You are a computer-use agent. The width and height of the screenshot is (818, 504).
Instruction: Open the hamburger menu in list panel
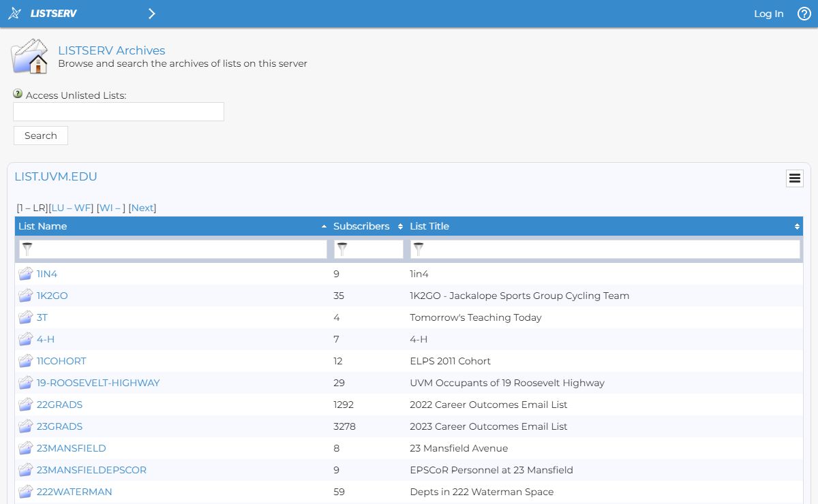coord(794,178)
